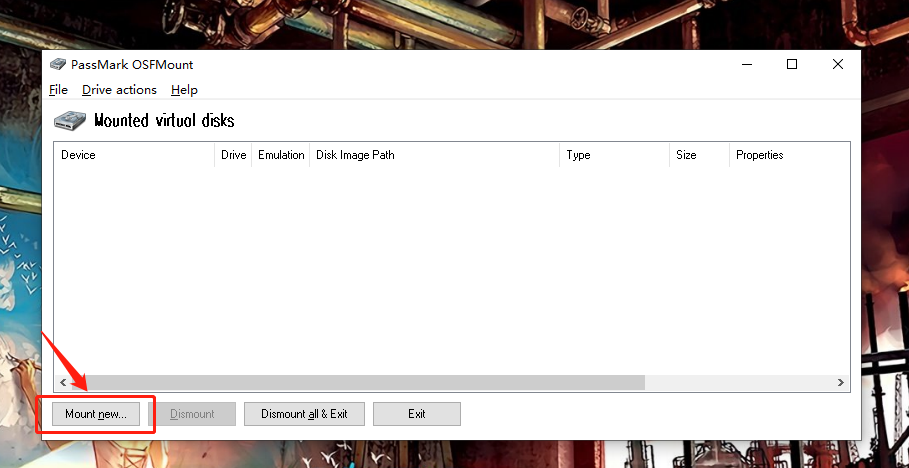909x468 pixels.
Task: Click the Mounted virtual disks drive icon
Action: (70, 120)
